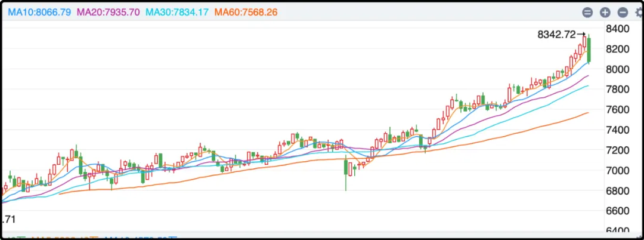Click the 6800 price axis label

coord(618,191)
